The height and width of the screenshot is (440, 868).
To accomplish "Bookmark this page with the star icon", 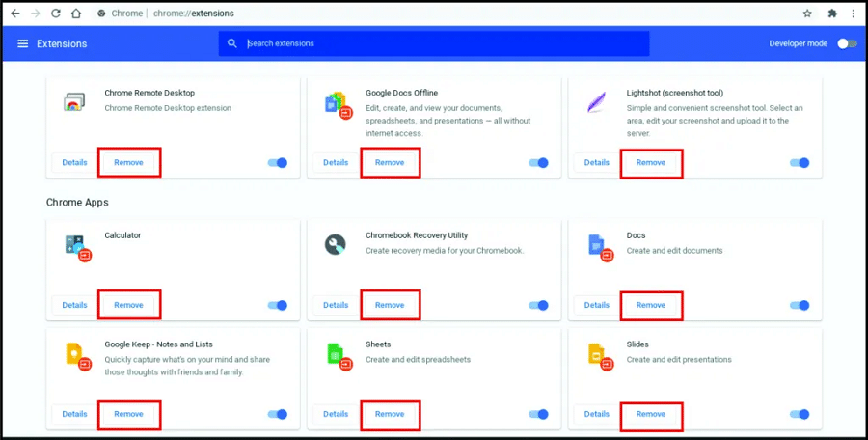I will coord(807,14).
